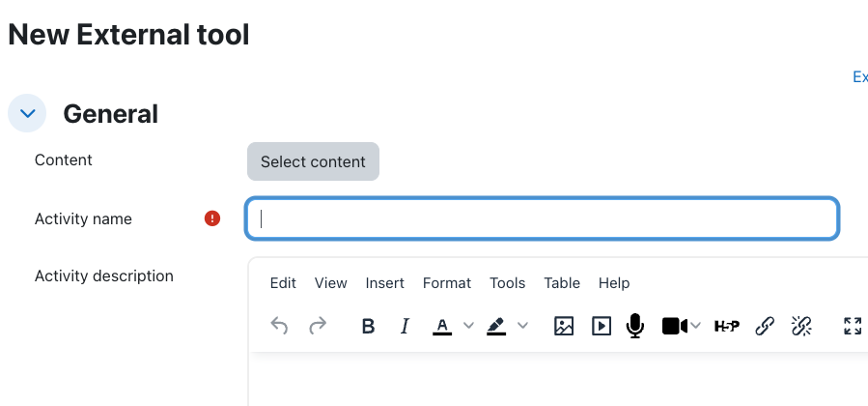Screen dimensions: 868x406
Task: Click the red required-field icon
Action: (212, 218)
